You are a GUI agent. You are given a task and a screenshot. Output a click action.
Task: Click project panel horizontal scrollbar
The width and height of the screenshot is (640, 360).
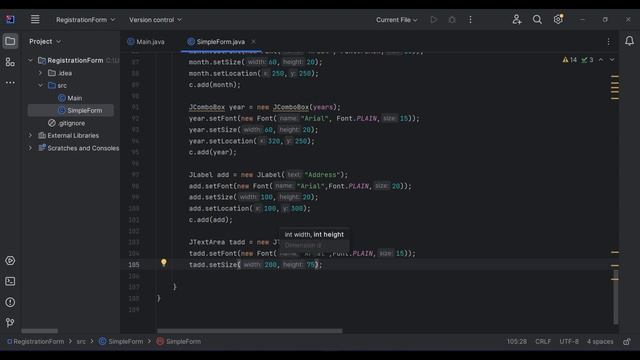pos(40,331)
